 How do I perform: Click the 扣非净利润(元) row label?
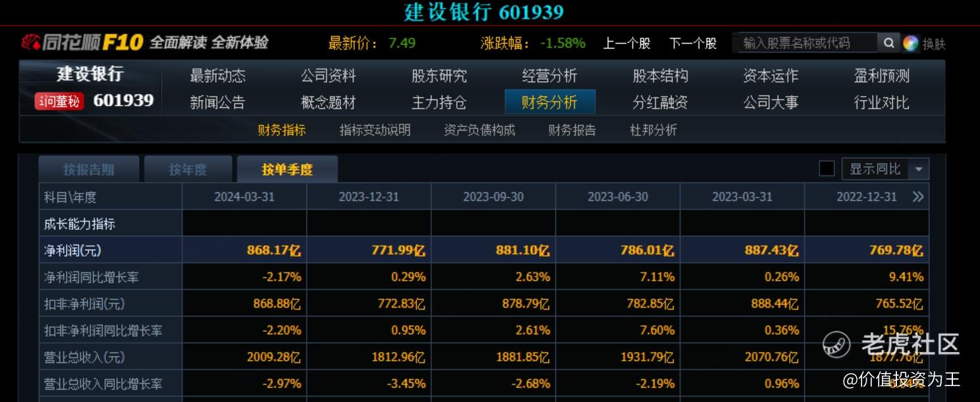point(84,304)
